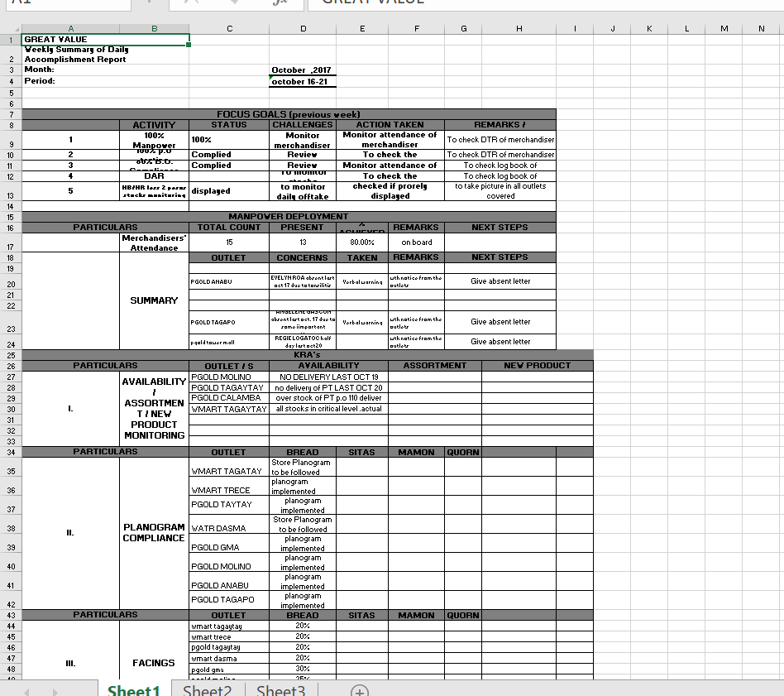The image size is (784, 696).
Task: Select the 'PGOLD CALAMBA' outlet cell
Action: [x=229, y=398]
